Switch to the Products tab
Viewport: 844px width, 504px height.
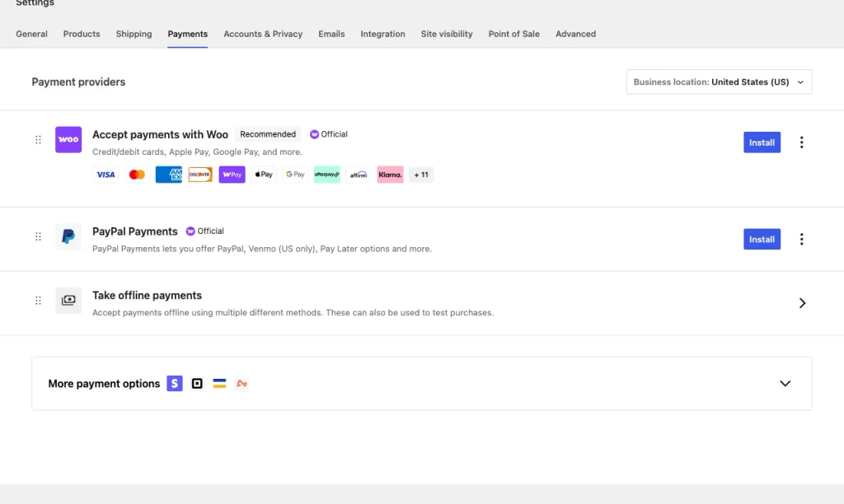pos(82,34)
